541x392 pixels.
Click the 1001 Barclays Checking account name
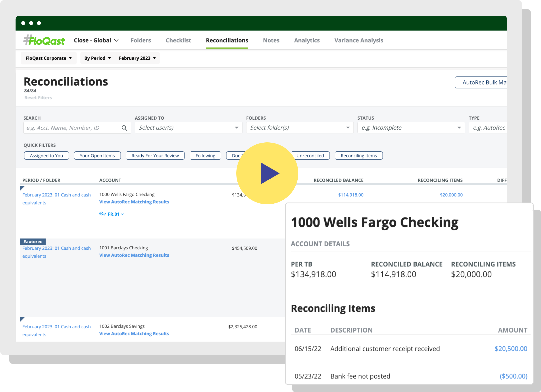click(x=123, y=248)
